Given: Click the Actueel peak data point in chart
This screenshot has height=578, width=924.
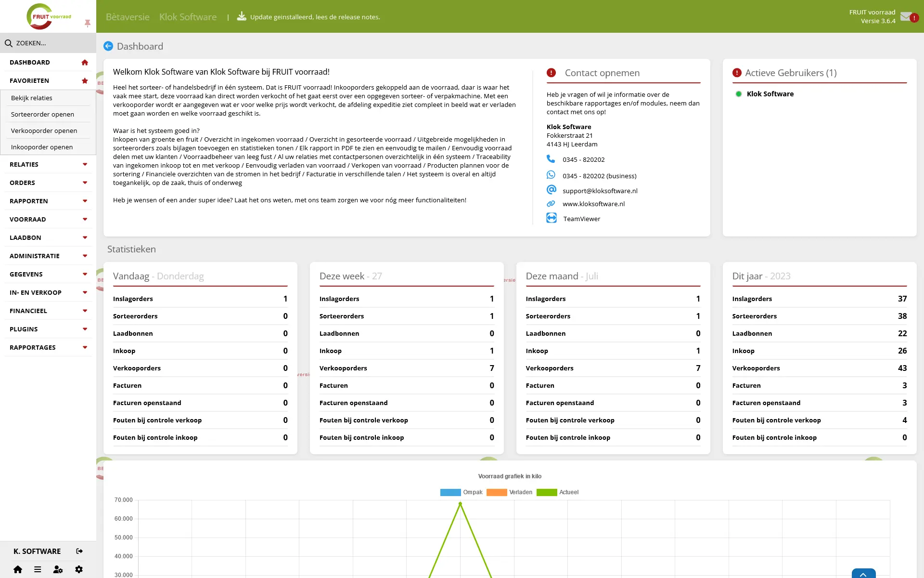Looking at the screenshot, I should click(x=460, y=504).
